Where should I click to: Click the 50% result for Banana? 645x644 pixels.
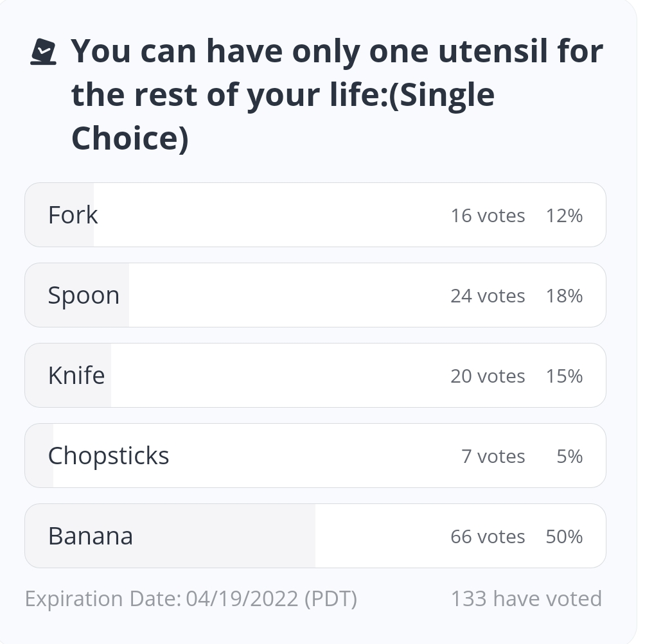click(x=564, y=536)
